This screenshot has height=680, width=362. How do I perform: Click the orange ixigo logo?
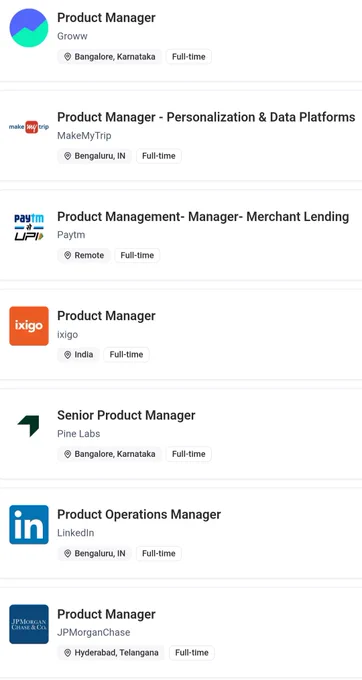tap(29, 326)
